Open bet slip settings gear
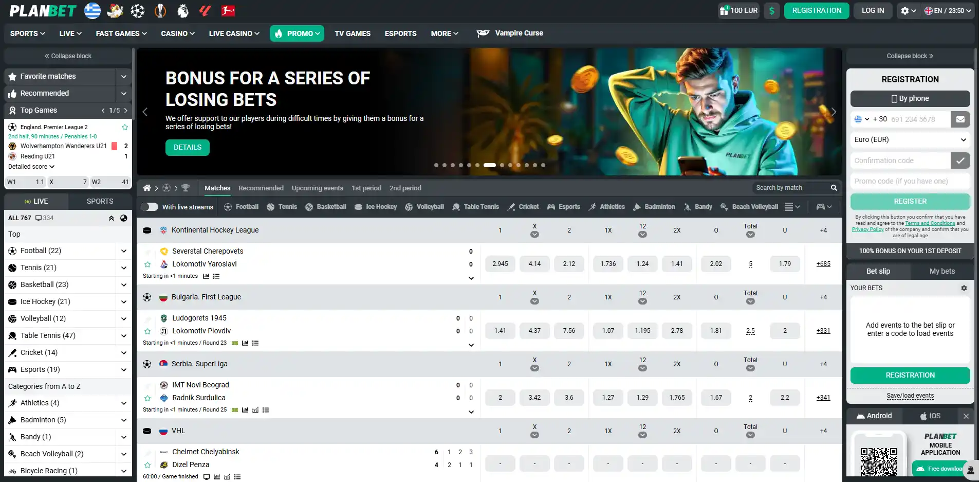 [964, 288]
